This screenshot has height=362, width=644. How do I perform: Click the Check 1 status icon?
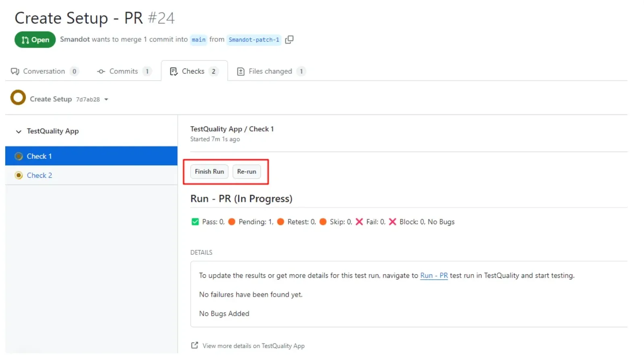(19, 156)
